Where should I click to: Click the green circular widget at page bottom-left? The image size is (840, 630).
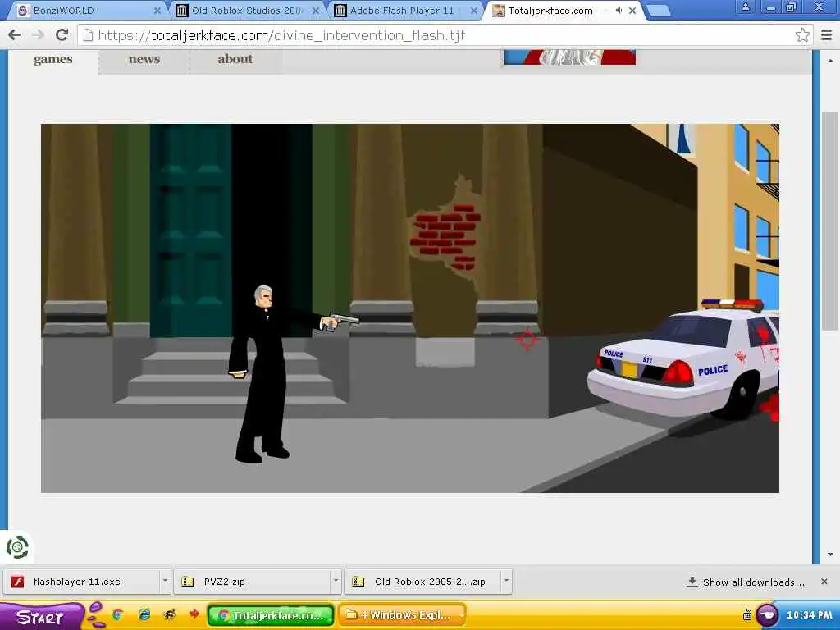pos(17,547)
